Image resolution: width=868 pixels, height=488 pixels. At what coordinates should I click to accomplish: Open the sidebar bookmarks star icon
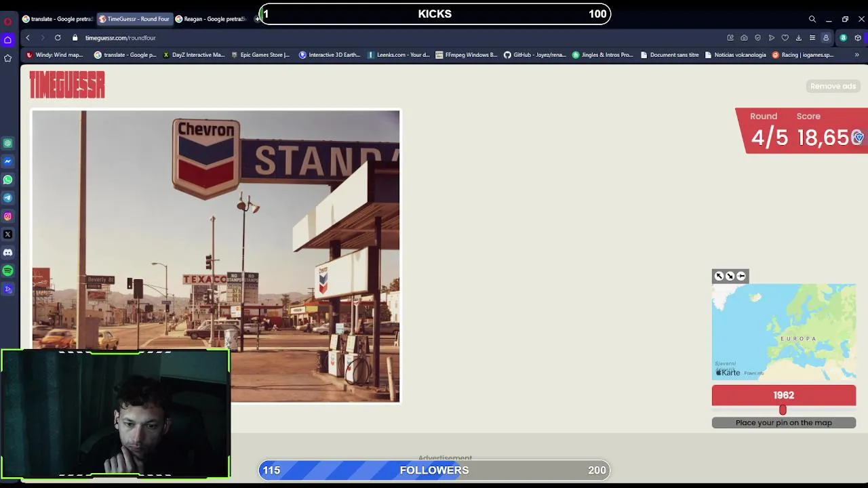[x=8, y=58]
